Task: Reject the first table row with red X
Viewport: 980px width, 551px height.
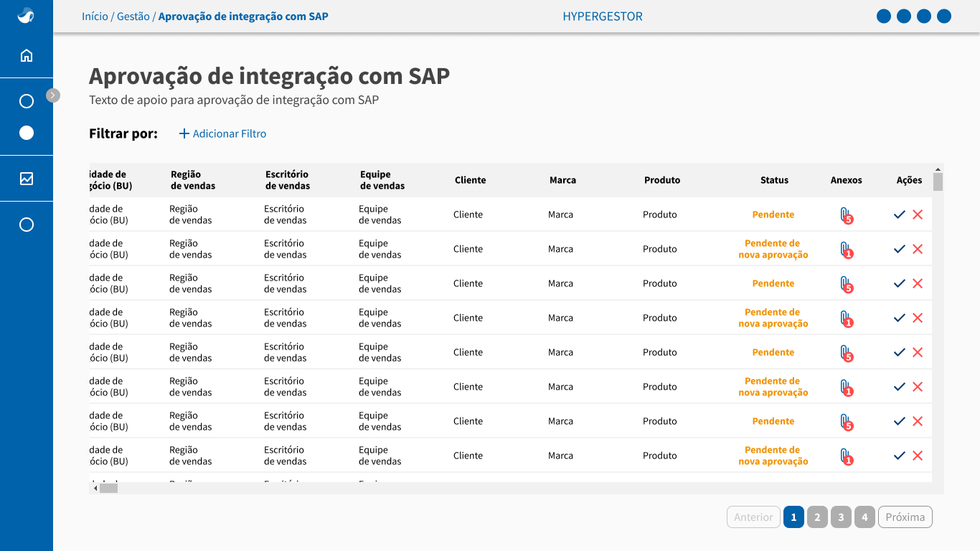Action: [x=918, y=215]
